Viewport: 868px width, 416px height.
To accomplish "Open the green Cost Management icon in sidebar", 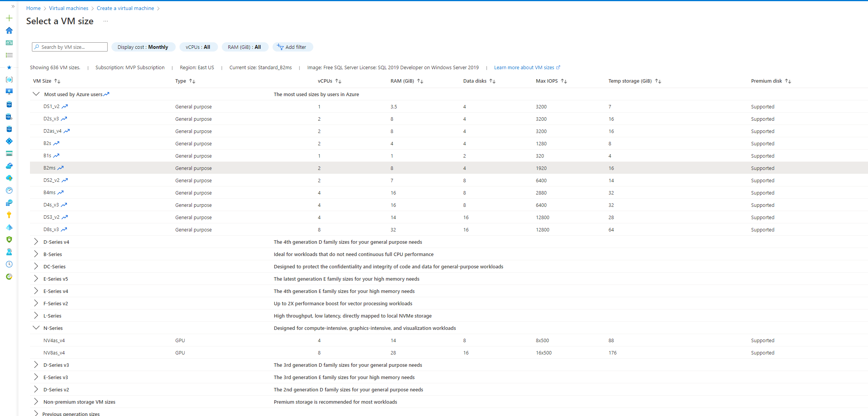I will [x=9, y=276].
